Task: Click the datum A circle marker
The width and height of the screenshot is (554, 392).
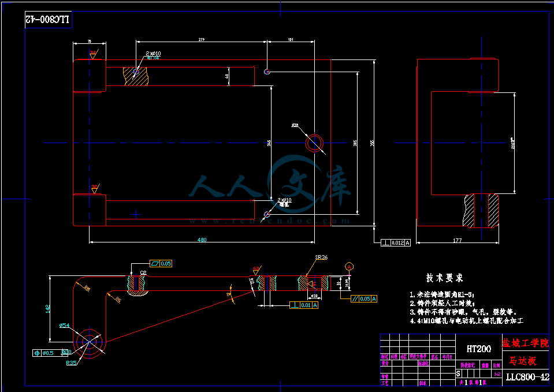Action: pos(349,266)
